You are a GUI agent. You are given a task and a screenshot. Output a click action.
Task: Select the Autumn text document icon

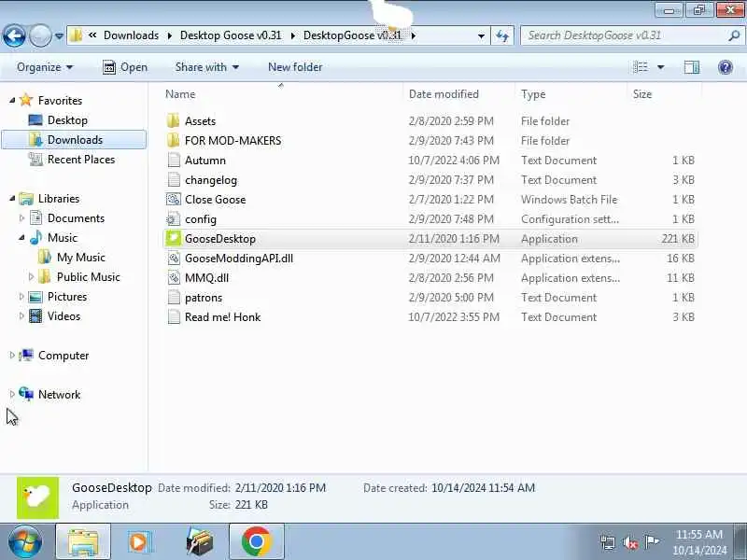pyautogui.click(x=174, y=160)
